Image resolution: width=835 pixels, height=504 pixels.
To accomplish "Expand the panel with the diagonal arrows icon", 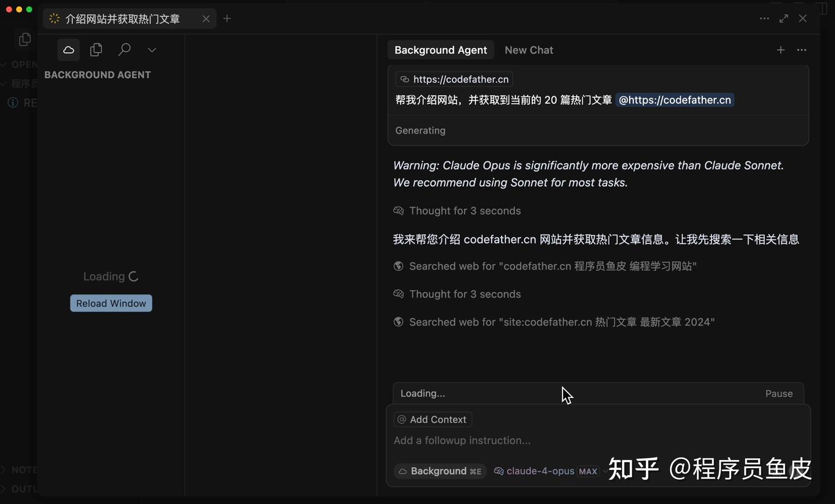I will pos(784,19).
